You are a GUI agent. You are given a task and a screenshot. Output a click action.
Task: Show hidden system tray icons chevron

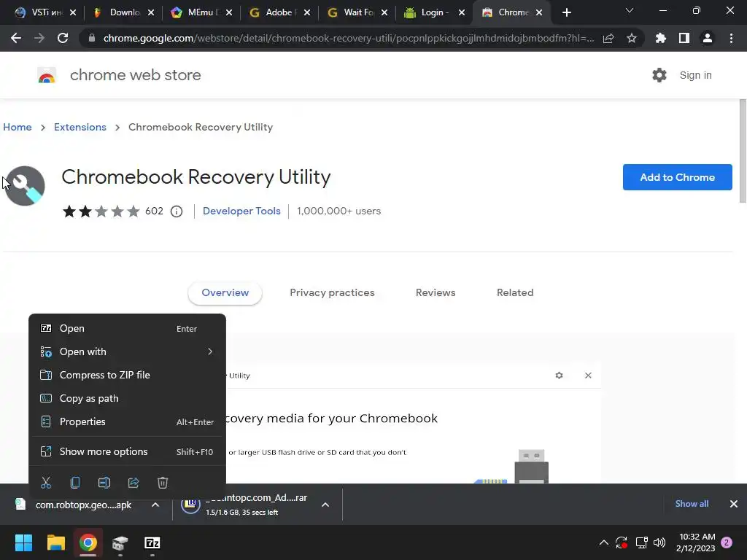pyautogui.click(x=603, y=542)
